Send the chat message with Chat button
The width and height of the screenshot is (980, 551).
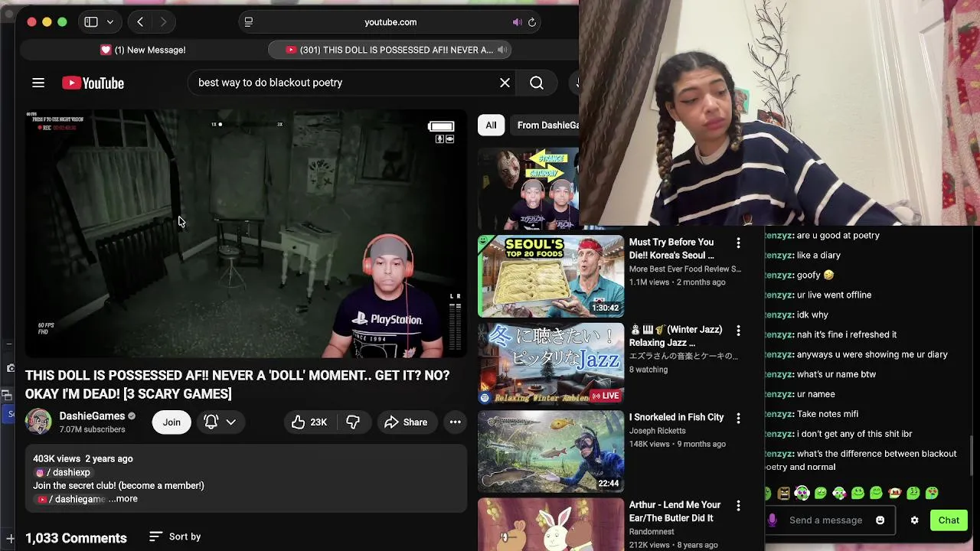(949, 520)
